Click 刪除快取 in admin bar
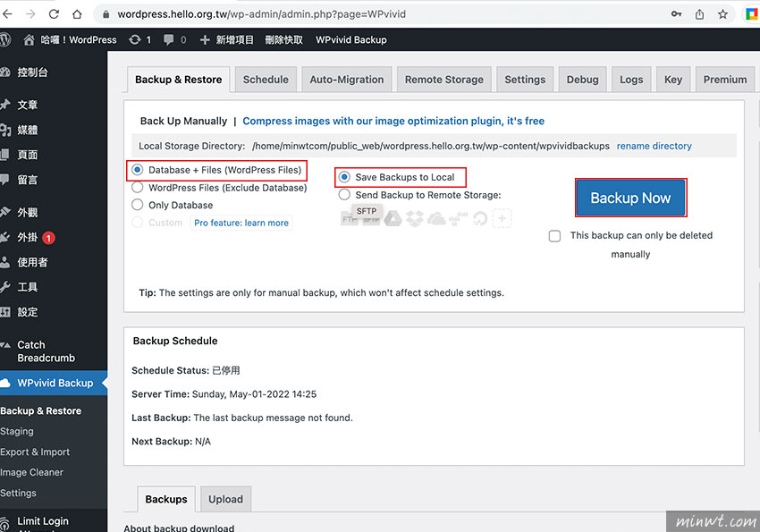Image resolution: width=760 pixels, height=532 pixels. pyautogui.click(x=284, y=39)
